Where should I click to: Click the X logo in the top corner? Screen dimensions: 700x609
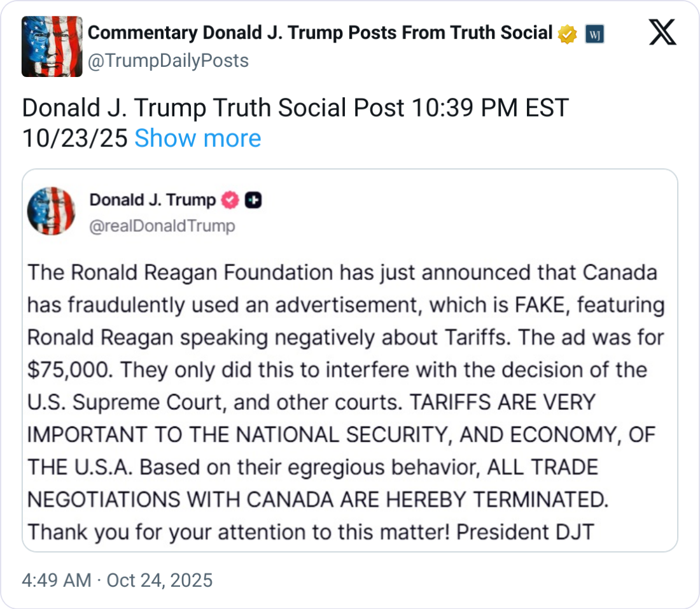(662, 32)
